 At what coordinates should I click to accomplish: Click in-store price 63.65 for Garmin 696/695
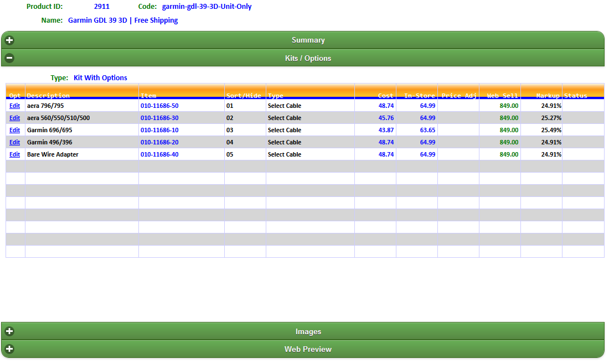[x=427, y=130]
